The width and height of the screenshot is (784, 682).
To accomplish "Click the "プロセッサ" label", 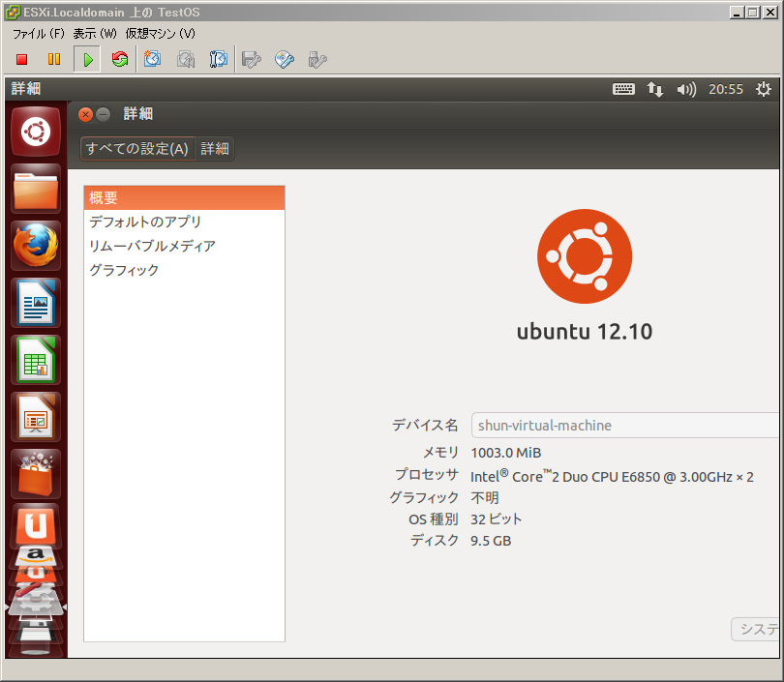I will [427, 475].
